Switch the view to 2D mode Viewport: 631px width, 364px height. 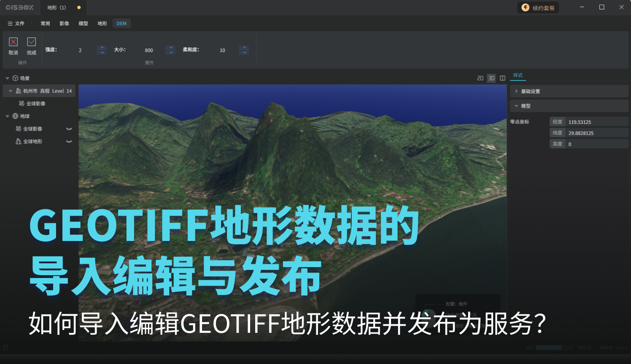480,78
